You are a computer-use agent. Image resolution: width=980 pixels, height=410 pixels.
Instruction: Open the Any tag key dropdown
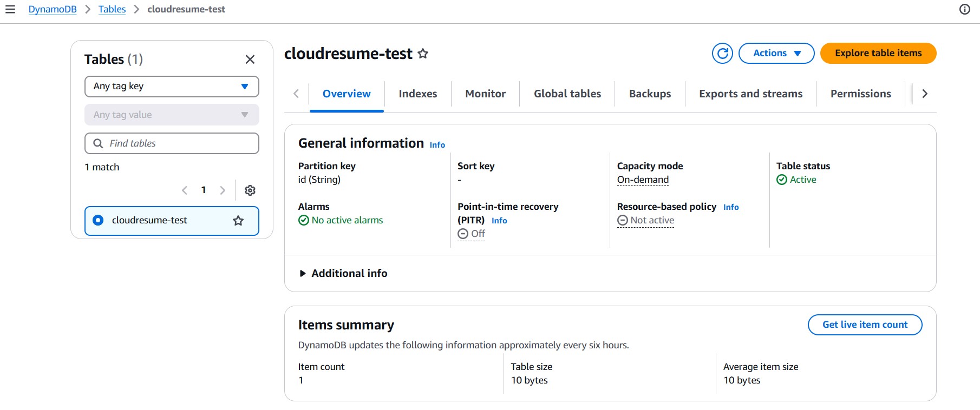172,87
